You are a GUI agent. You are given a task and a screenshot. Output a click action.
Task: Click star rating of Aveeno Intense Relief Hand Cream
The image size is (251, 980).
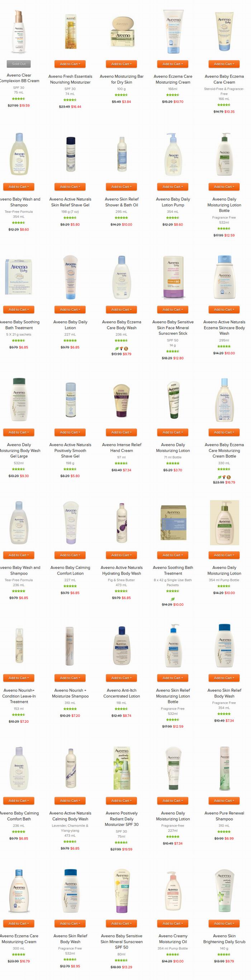[121, 463]
